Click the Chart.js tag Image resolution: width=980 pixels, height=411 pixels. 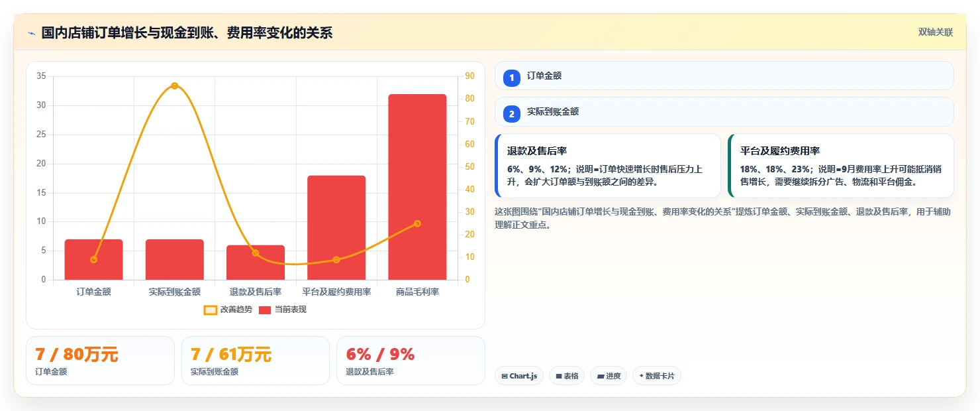click(519, 376)
